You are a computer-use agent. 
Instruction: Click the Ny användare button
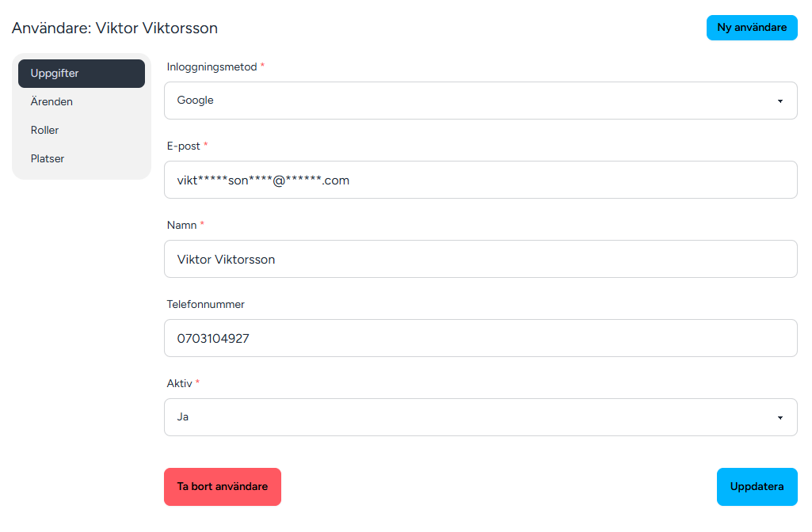[x=751, y=28]
